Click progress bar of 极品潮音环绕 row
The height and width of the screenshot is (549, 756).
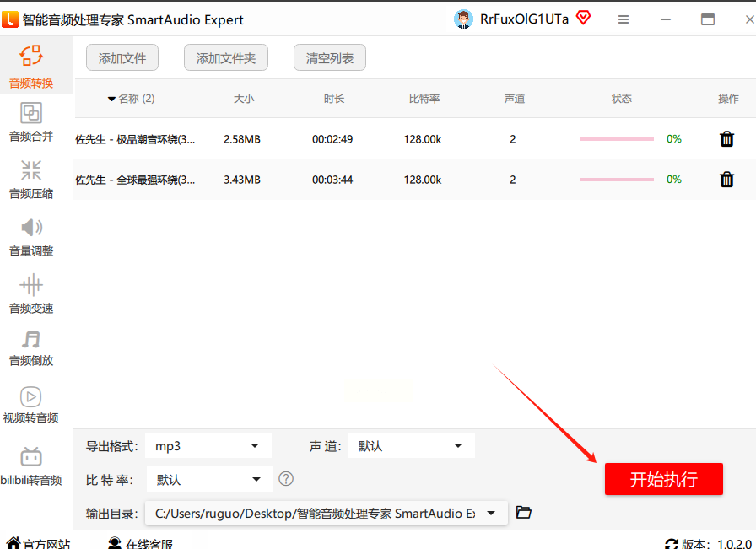click(617, 139)
